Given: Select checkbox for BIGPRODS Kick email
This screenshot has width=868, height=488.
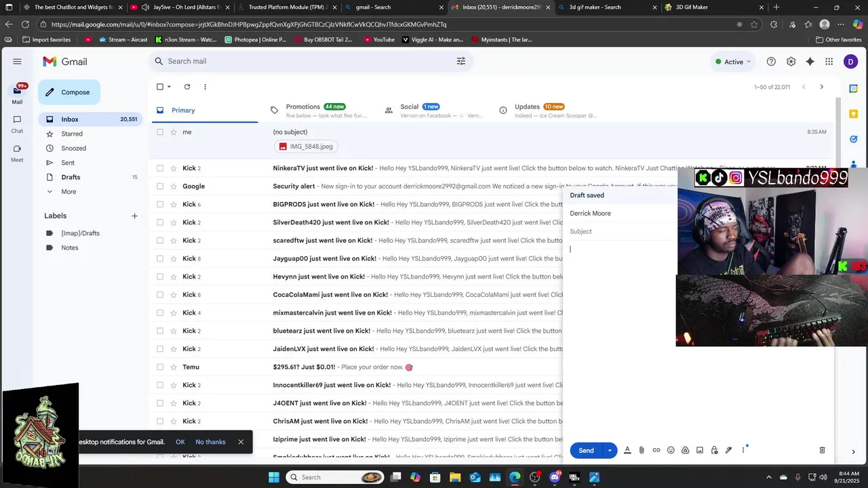Looking at the screenshot, I should point(160,205).
